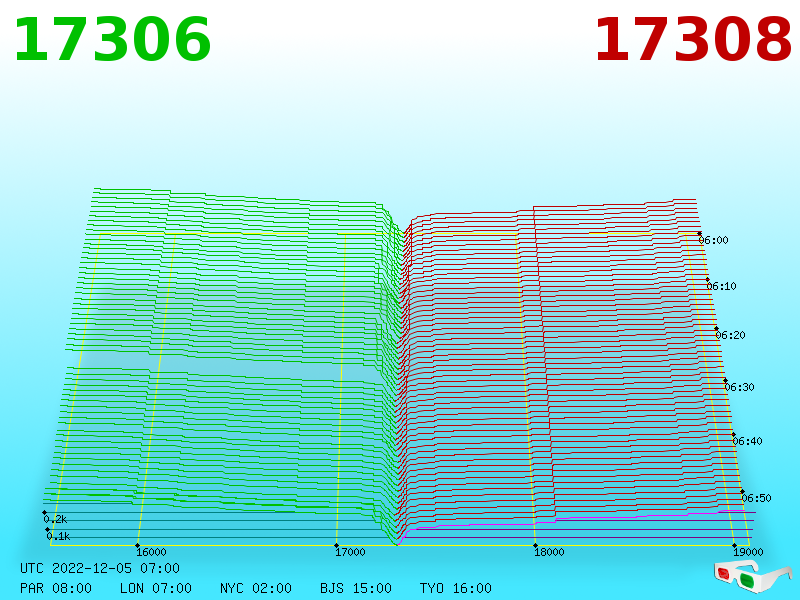Click the 0.2k volume axis label
This screenshot has height=600, width=800.
(x=56, y=519)
